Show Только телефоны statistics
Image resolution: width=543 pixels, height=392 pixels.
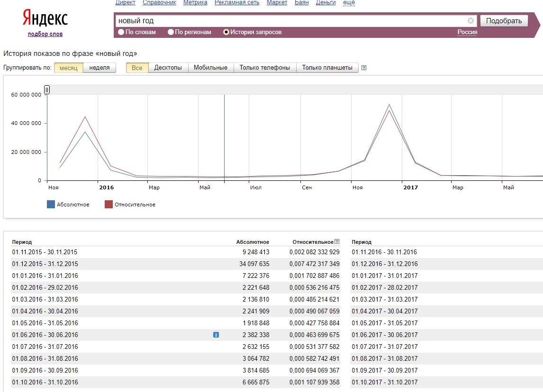265,68
